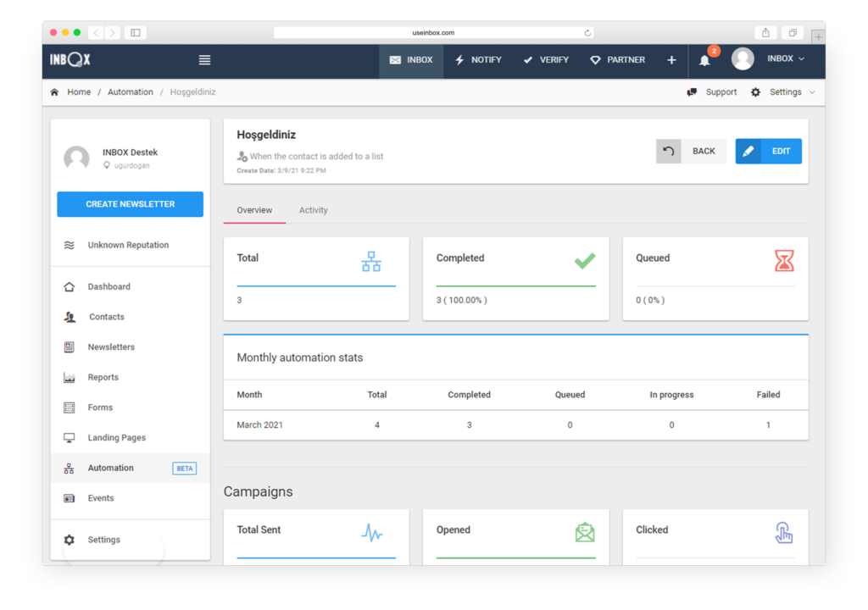The image size is (868, 610).
Task: Click the Home icon in the breadcrumb
Action: pyautogui.click(x=55, y=92)
